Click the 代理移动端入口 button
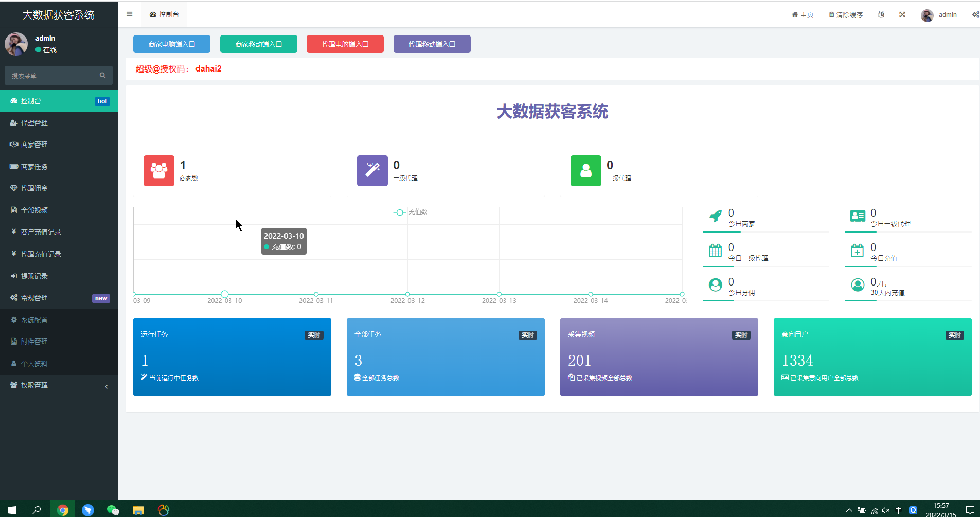The height and width of the screenshot is (517, 980). coord(432,44)
